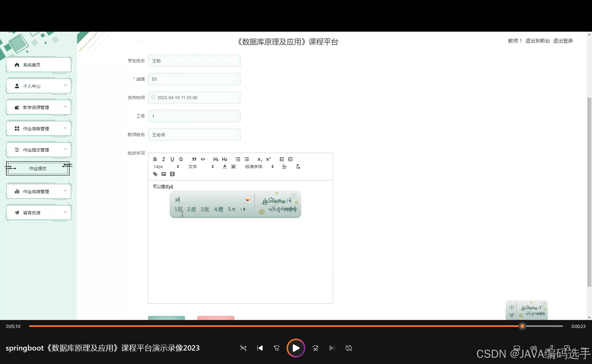Screen dimensions: 592x364
Task: Toggle the IME 中 Chinese mode indicator
Action: point(512,307)
